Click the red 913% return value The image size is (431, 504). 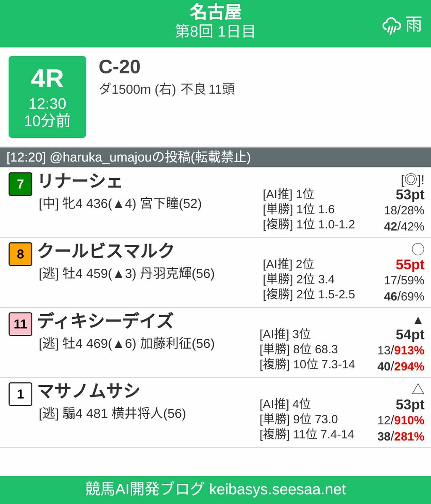[409, 350]
